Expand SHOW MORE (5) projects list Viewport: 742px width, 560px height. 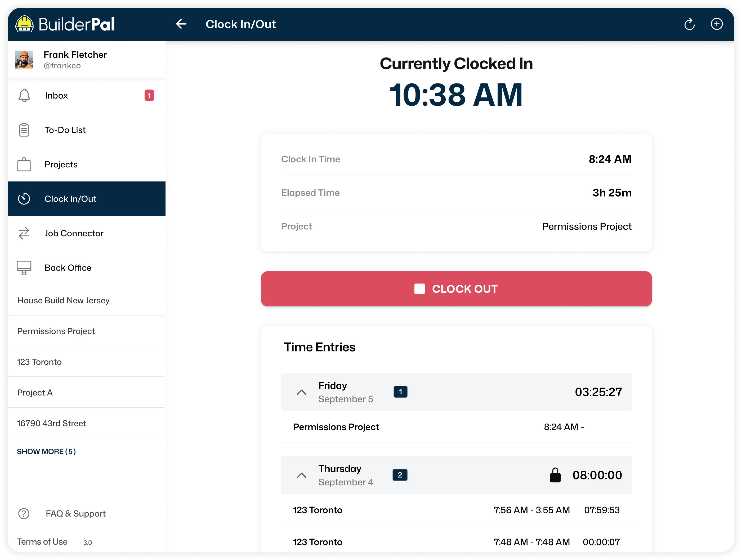46,451
